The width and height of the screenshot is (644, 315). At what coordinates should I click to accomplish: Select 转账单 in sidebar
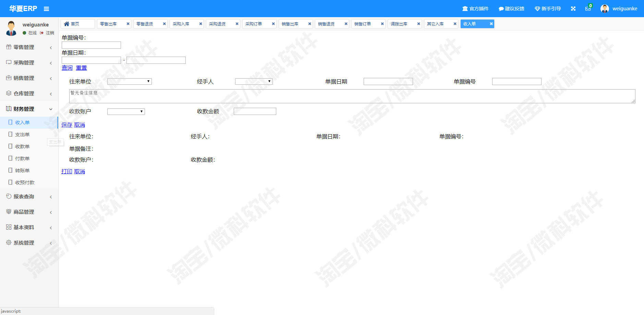coord(29,171)
